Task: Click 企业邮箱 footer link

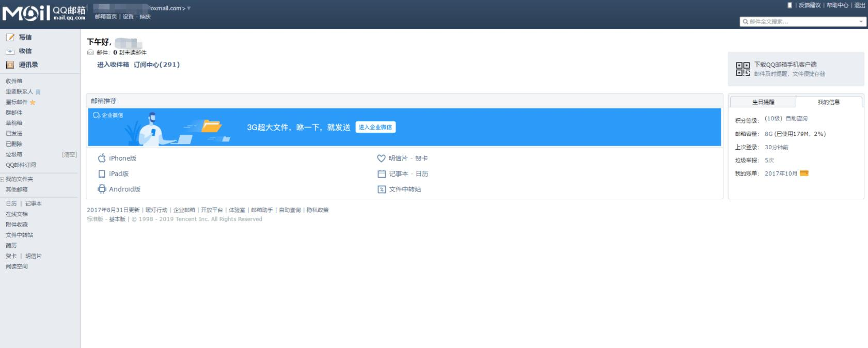Action: point(184,210)
